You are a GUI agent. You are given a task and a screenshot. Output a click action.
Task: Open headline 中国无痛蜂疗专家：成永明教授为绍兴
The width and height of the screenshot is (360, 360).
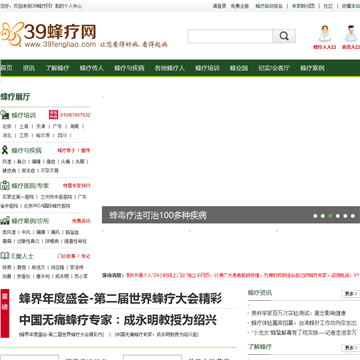point(118,320)
